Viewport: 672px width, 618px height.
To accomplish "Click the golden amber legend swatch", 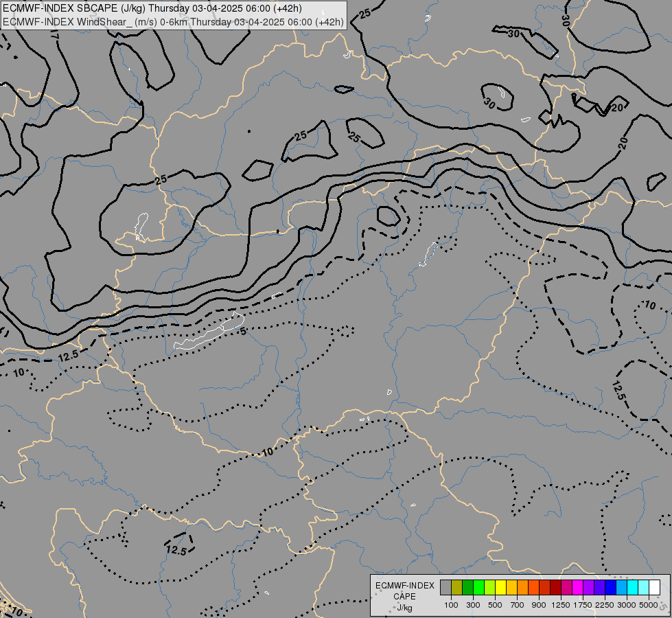I will point(511,588).
